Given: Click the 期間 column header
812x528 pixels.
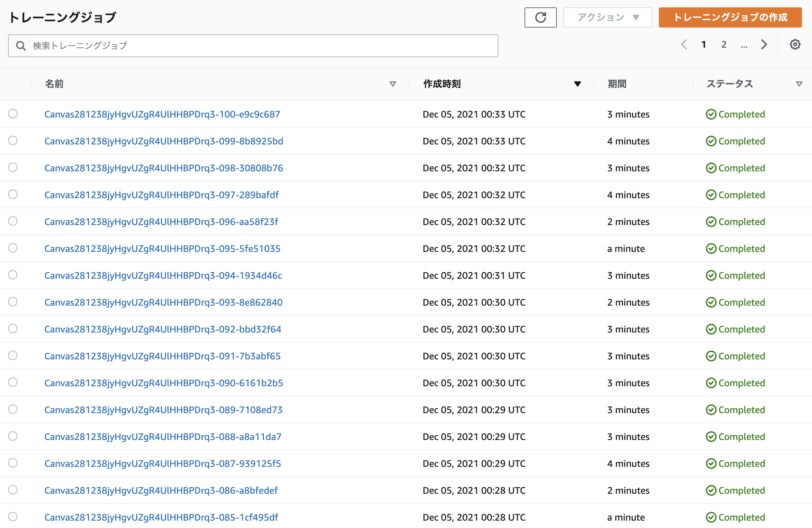Looking at the screenshot, I should pyautogui.click(x=617, y=84).
